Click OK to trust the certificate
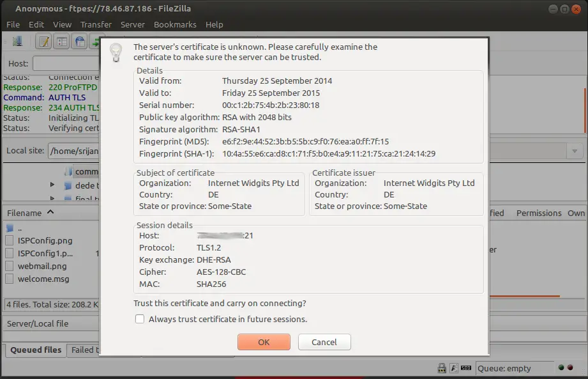 [264, 342]
